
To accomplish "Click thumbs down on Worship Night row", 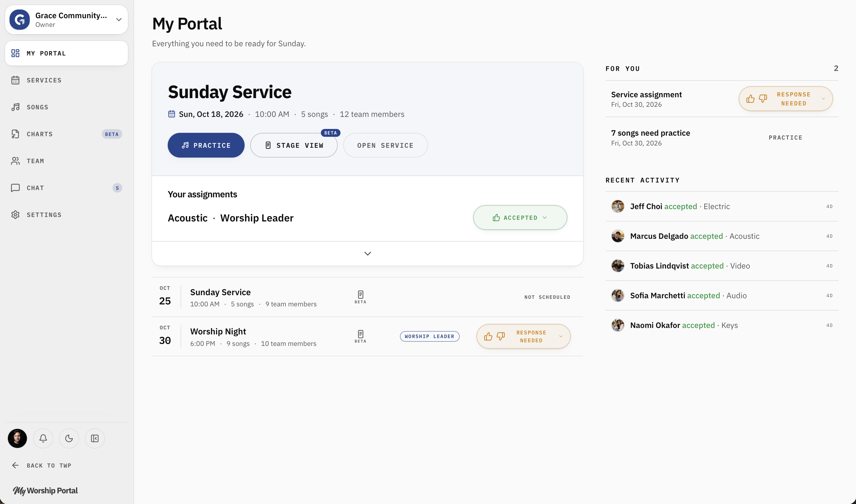I will pos(501,336).
